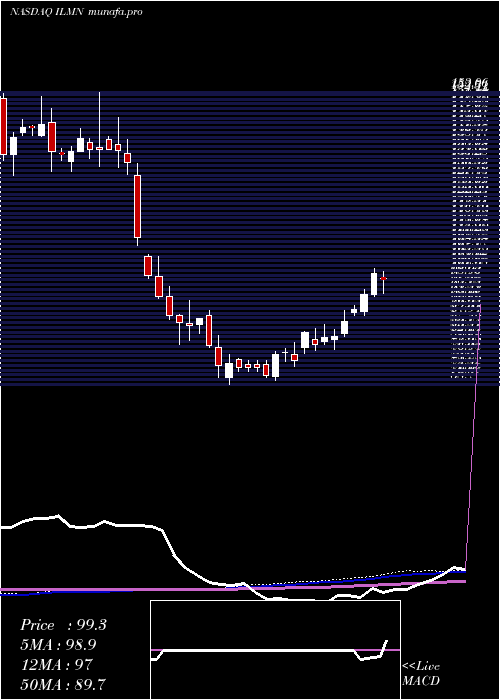Click the last small red candlestick on the right
This screenshot has width=500, height=700.
(383, 279)
